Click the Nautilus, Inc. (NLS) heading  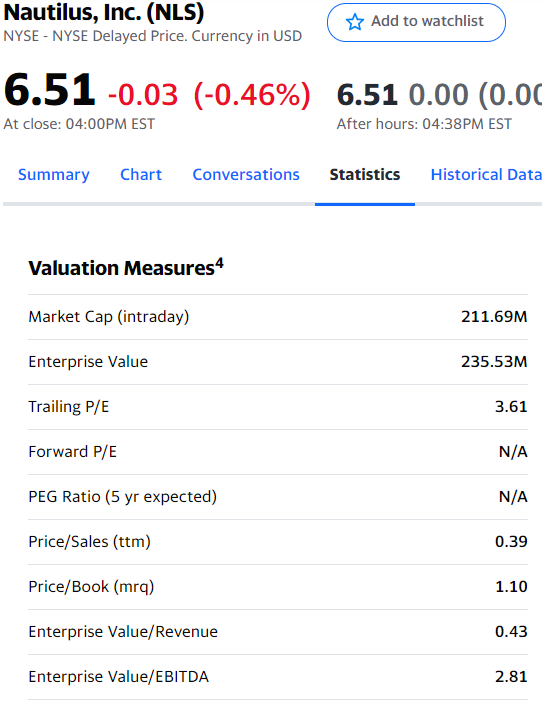click(104, 12)
